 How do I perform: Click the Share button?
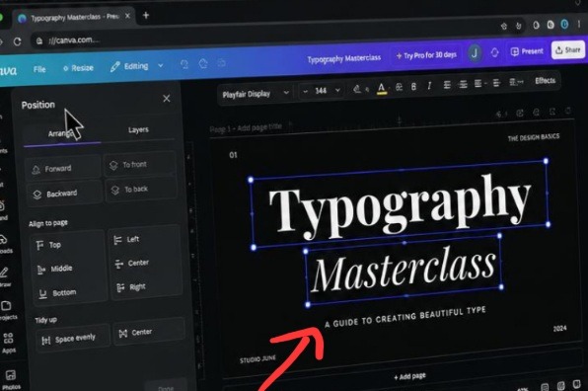click(x=568, y=50)
